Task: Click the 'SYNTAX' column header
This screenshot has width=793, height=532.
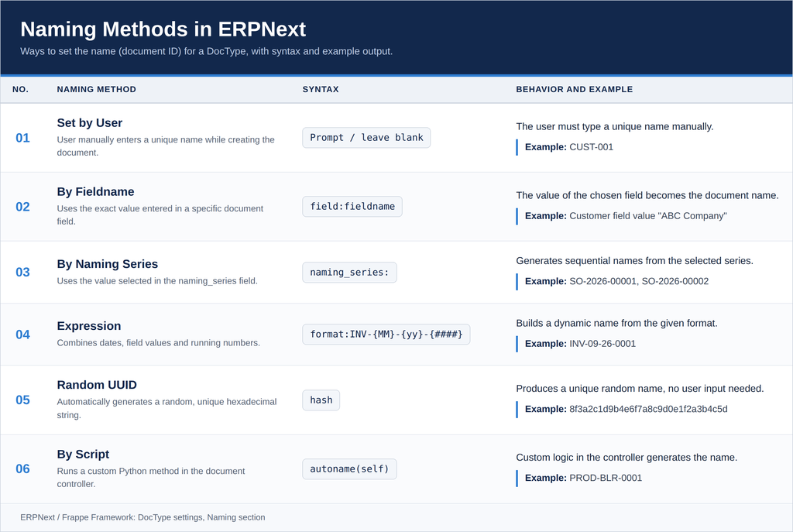Action: pos(321,90)
